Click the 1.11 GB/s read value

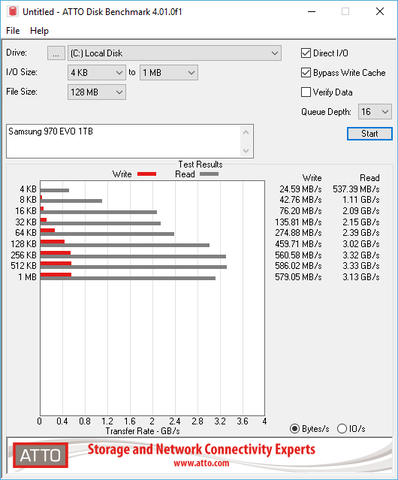361,200
